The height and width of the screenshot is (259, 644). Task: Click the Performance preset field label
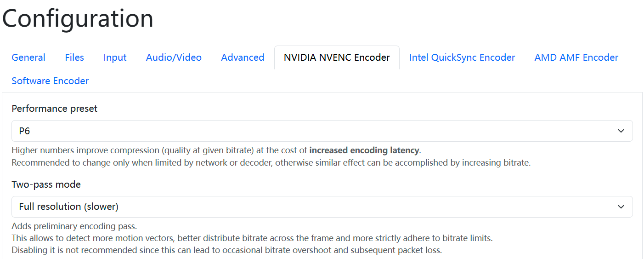pyautogui.click(x=55, y=109)
